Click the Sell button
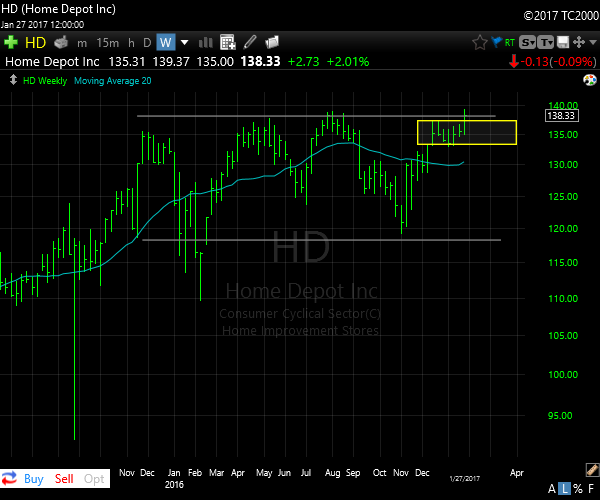 tap(64, 479)
